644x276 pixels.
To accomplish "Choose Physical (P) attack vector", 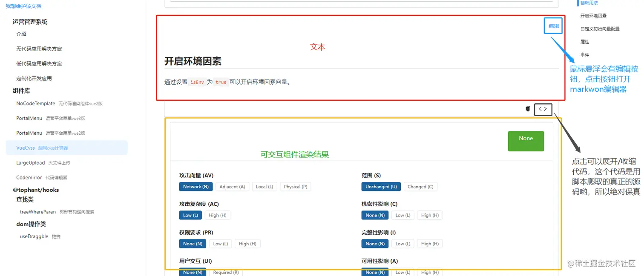I will click(295, 186).
